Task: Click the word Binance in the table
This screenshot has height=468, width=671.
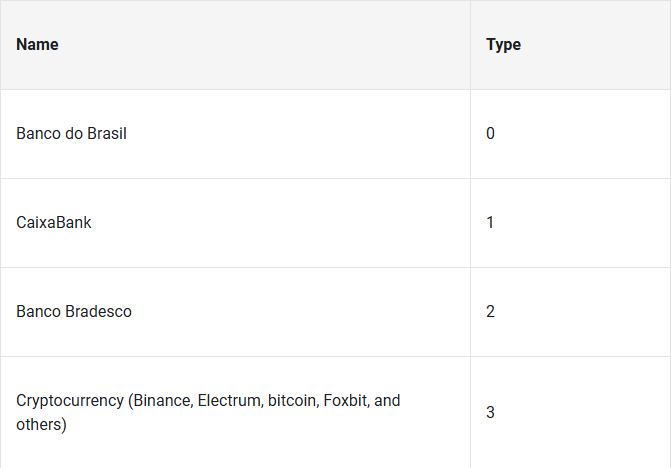Action: point(163,401)
